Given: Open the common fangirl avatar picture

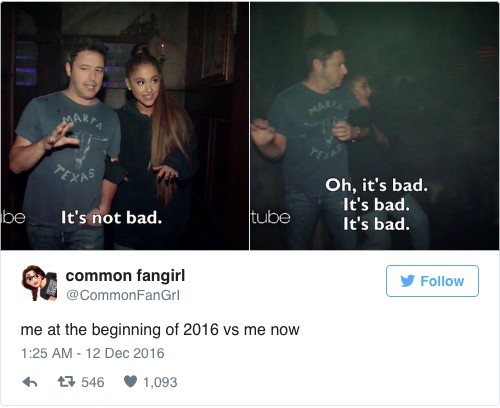Looking at the screenshot, I should 39,283.
